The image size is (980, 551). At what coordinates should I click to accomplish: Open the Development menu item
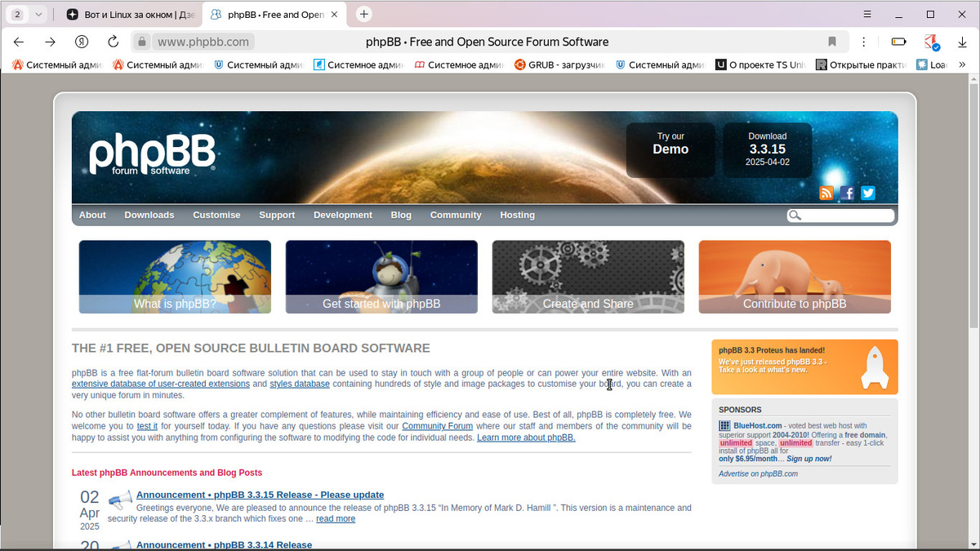point(343,215)
